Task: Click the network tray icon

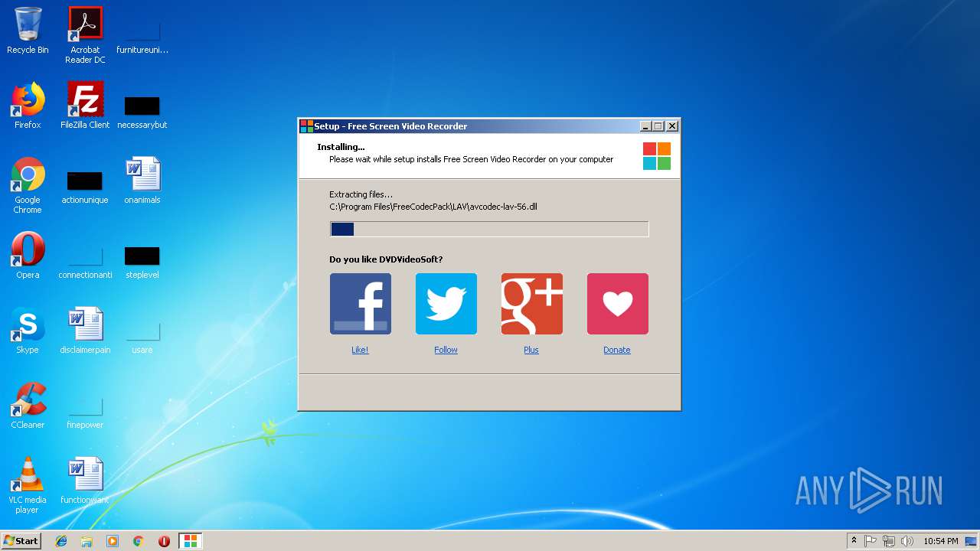Action: pos(889,541)
